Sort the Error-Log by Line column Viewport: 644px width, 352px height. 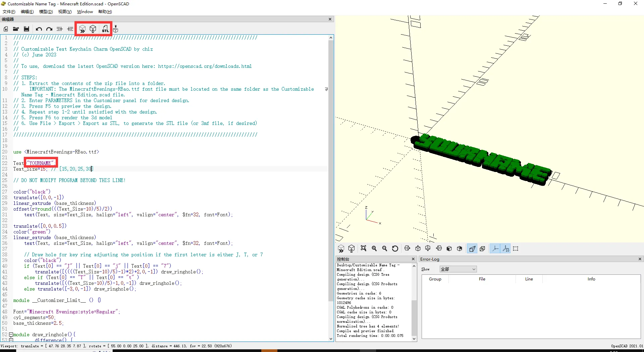[529, 279]
